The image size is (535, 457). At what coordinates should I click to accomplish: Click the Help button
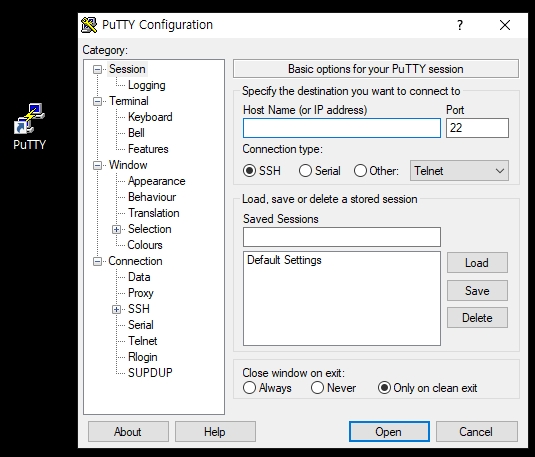coord(215,432)
